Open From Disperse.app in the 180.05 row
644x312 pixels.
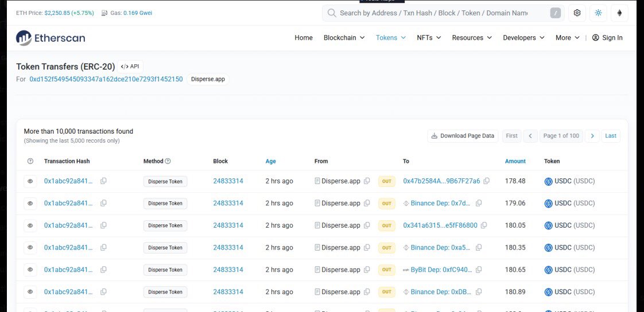341,225
